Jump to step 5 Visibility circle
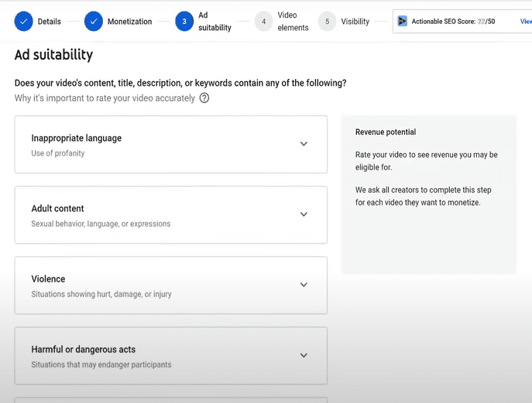This screenshot has width=532, height=403. click(x=327, y=22)
